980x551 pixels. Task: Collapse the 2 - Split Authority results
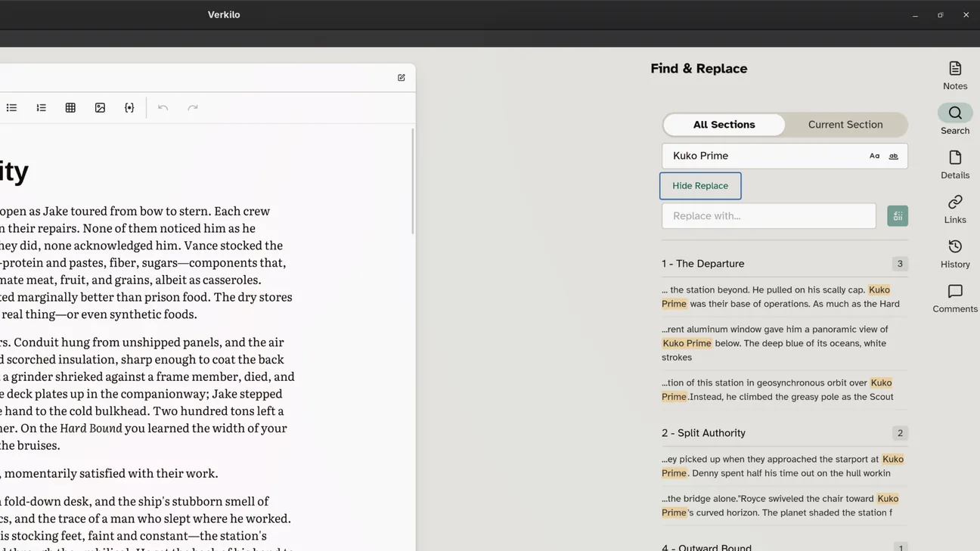(x=784, y=433)
